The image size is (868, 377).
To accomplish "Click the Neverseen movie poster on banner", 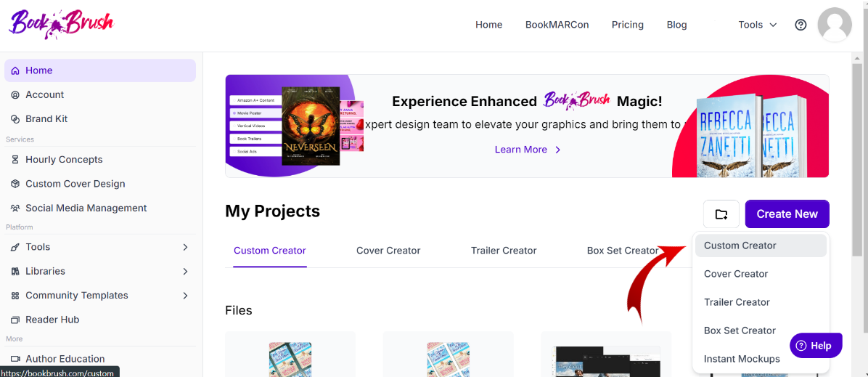I will click(311, 126).
